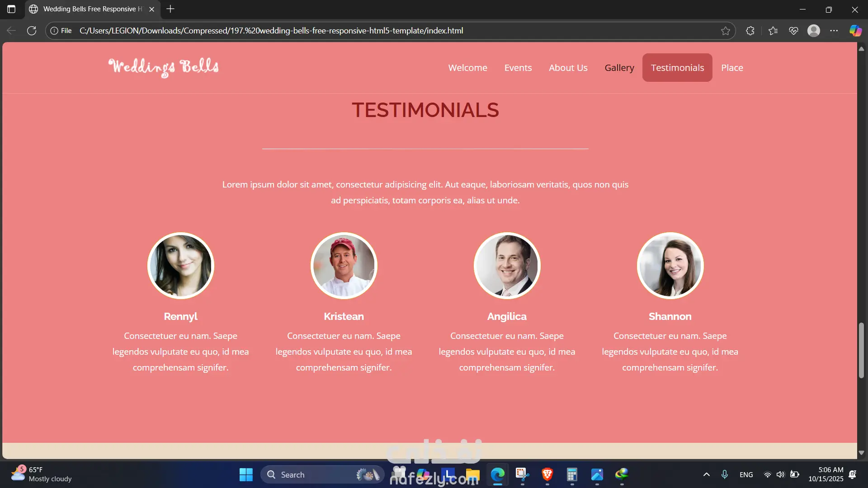Launch Copilot icon in browser toolbar
The height and width of the screenshot is (488, 868).
(x=855, y=31)
